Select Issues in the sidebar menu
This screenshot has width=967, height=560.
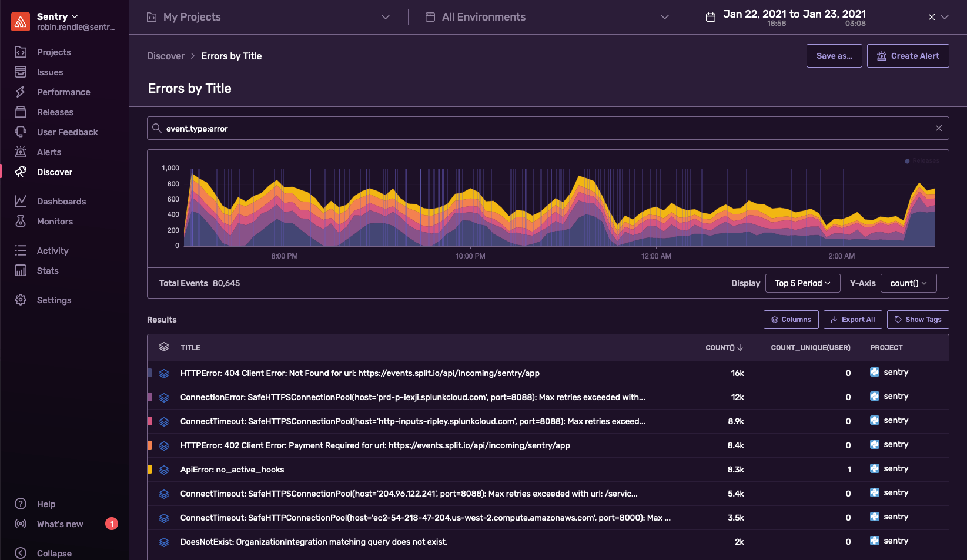click(x=50, y=72)
